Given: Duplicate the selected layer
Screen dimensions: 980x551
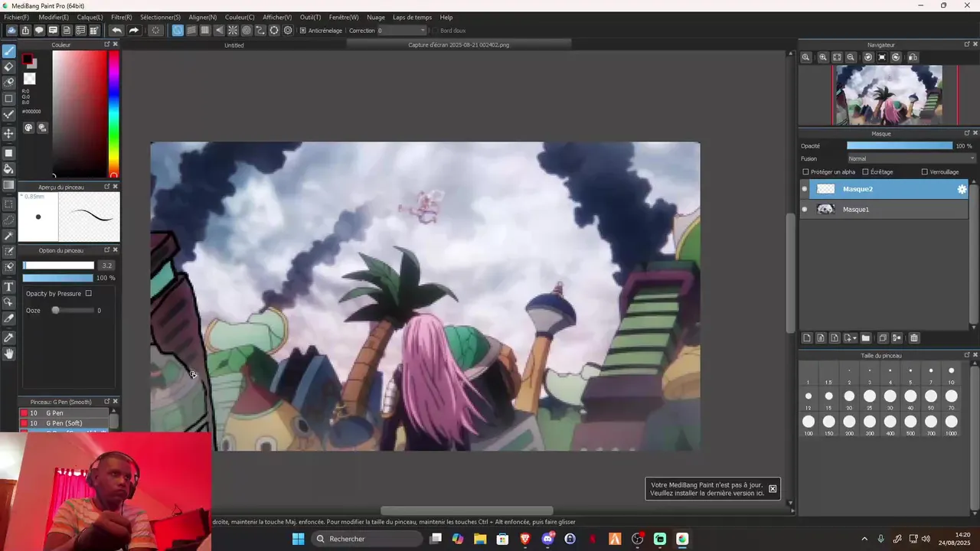Looking at the screenshot, I should (882, 337).
